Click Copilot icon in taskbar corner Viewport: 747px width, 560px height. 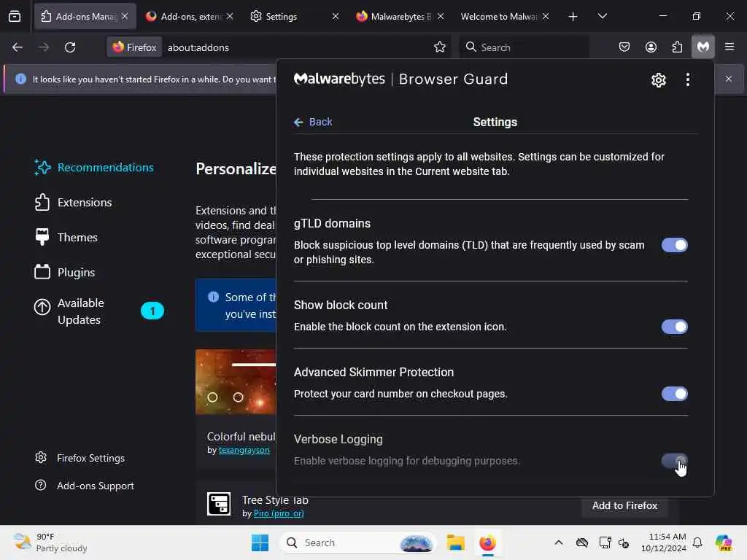tap(724, 542)
